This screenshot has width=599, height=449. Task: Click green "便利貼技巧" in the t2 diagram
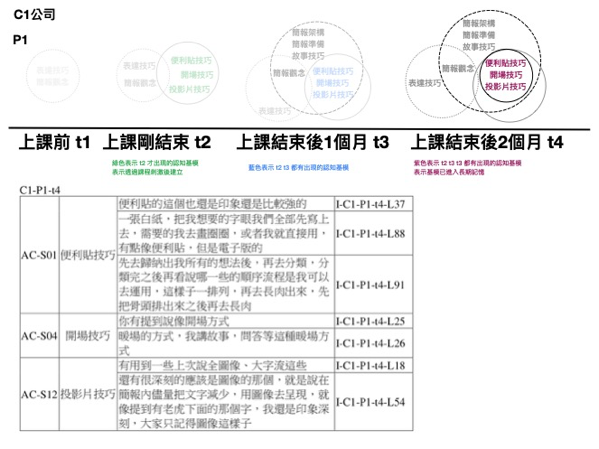pyautogui.click(x=191, y=60)
